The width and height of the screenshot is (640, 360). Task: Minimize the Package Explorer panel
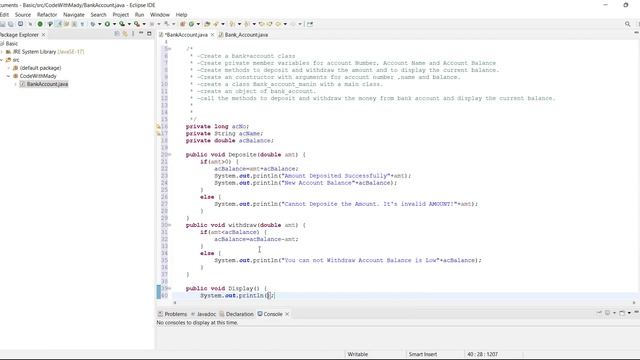[x=141, y=33]
